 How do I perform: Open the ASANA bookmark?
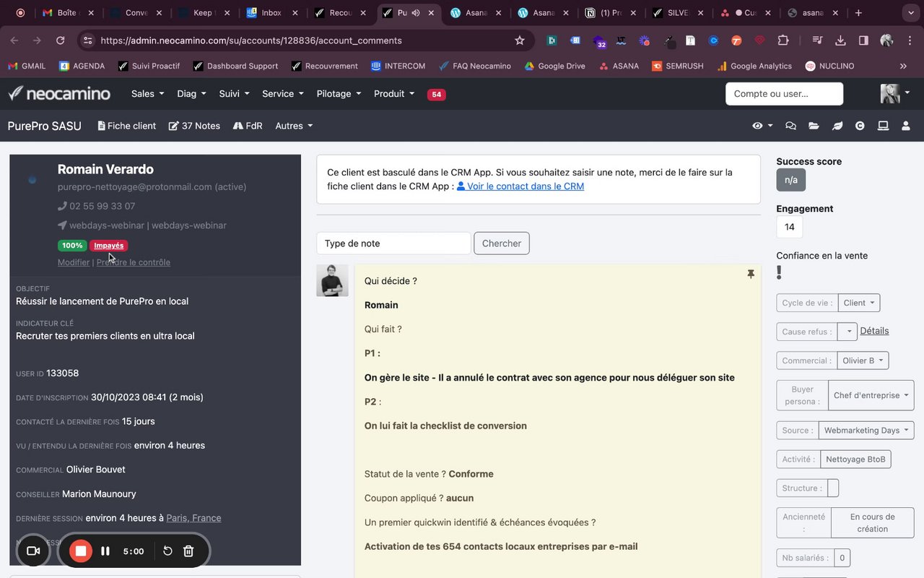(x=619, y=66)
